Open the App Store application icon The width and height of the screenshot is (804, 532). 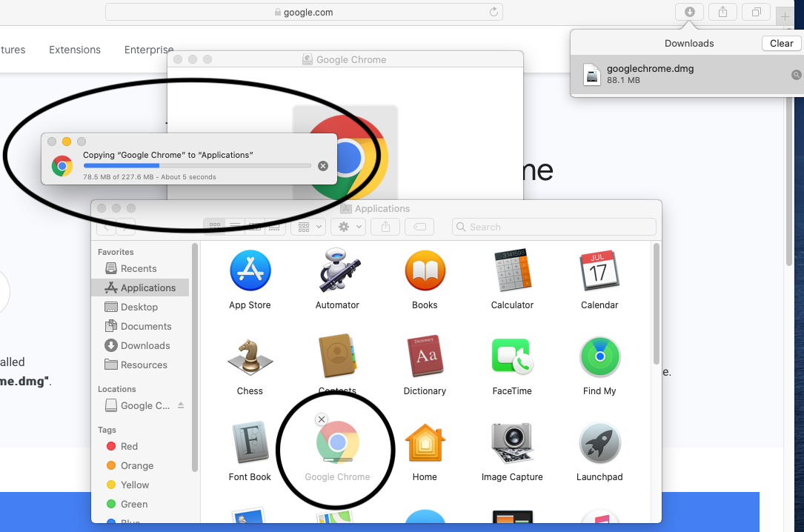point(250,270)
